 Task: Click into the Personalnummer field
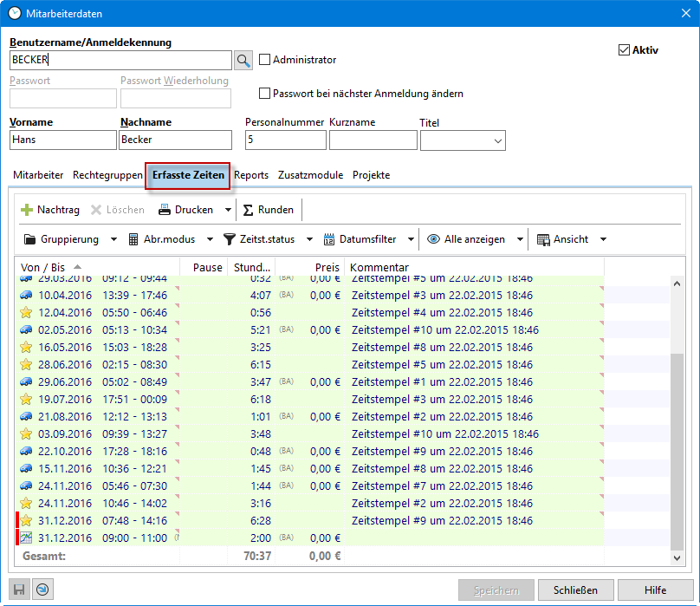click(286, 140)
